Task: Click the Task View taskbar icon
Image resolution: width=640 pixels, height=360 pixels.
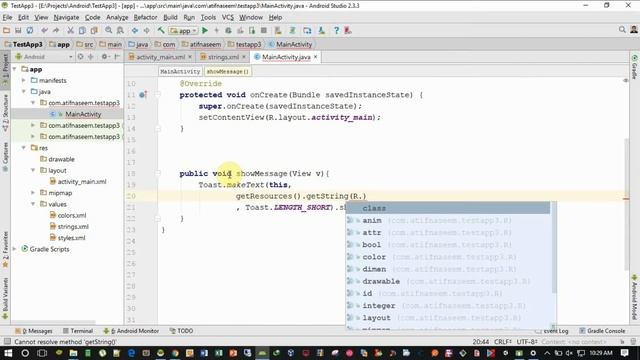Action: click(x=42, y=353)
